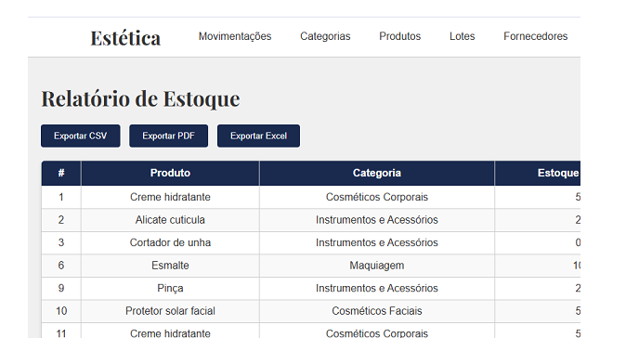Image resolution: width=626 pixels, height=364 pixels.
Task: Select Protetor solar facial cell
Action: [170, 311]
